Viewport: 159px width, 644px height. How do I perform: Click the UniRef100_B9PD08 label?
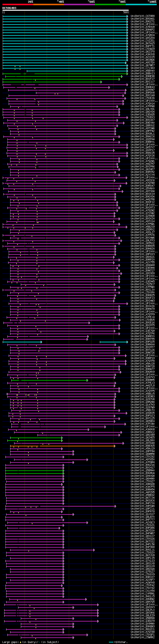[143, 93]
